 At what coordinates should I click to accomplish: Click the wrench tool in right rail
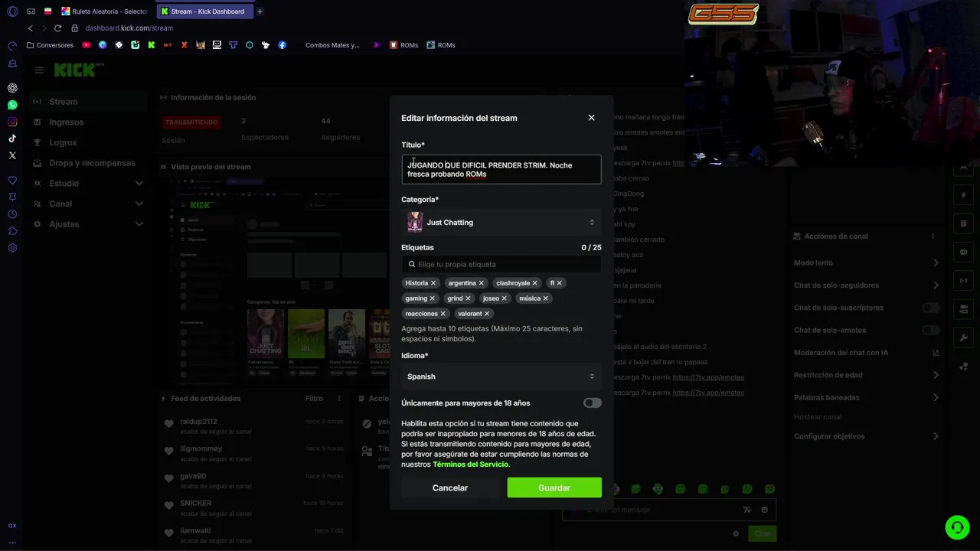click(x=963, y=337)
